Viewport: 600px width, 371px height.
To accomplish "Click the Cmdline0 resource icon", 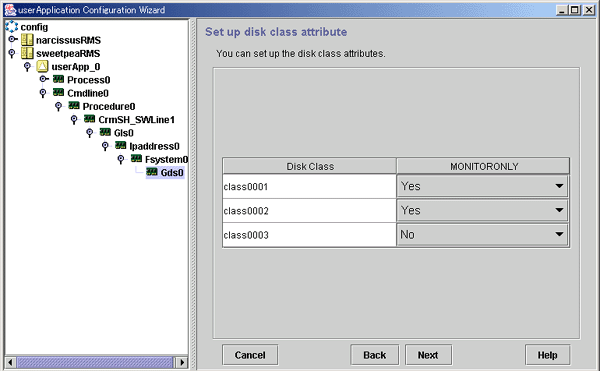I will pyautogui.click(x=59, y=93).
